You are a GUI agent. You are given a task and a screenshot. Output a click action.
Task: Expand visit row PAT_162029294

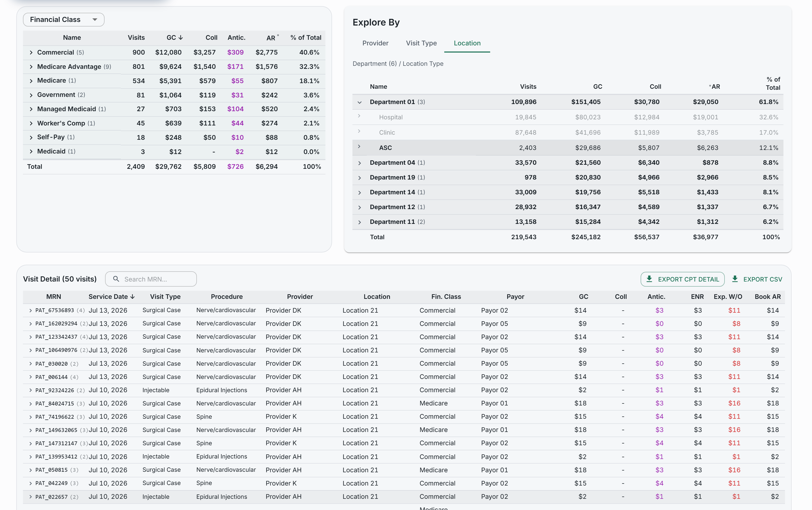(30, 324)
